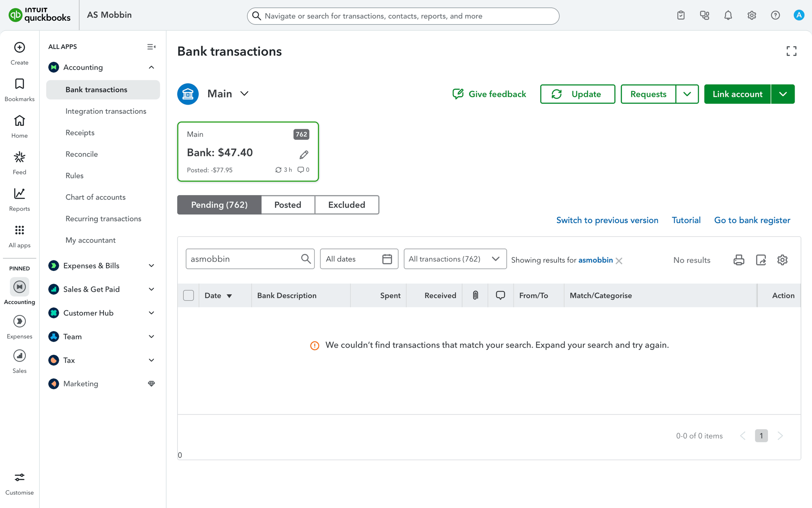Select pinned Expenses icon
The width and height of the screenshot is (812, 508).
point(19,321)
